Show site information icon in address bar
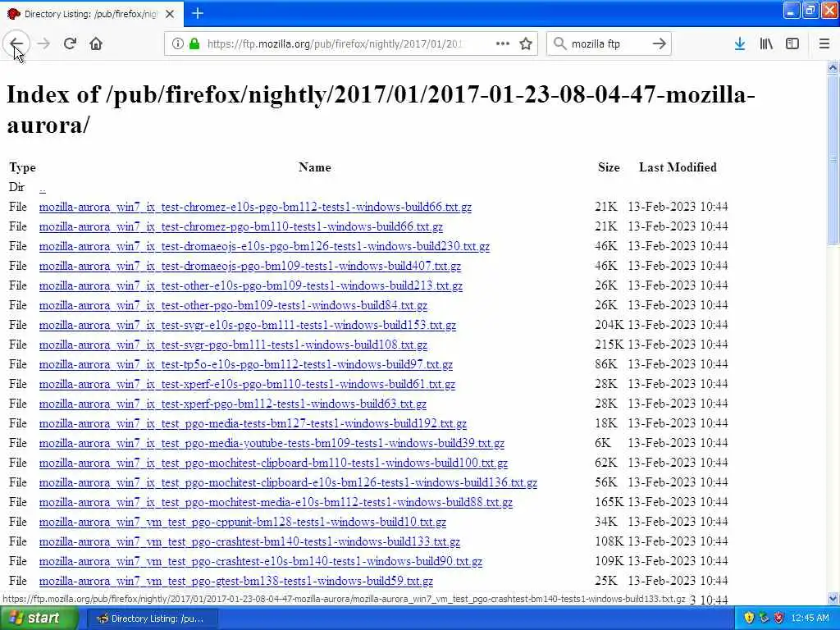Image resolution: width=840 pixels, height=630 pixels. click(x=177, y=44)
